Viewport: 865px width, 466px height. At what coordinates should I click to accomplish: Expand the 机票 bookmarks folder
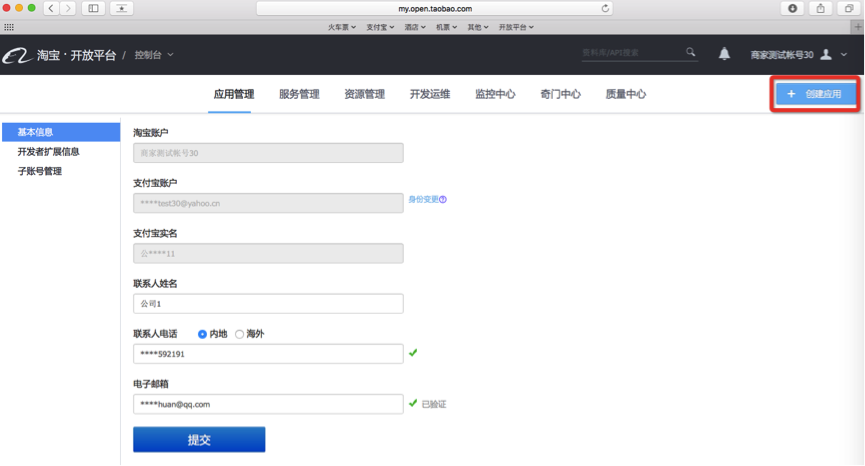coord(446,27)
